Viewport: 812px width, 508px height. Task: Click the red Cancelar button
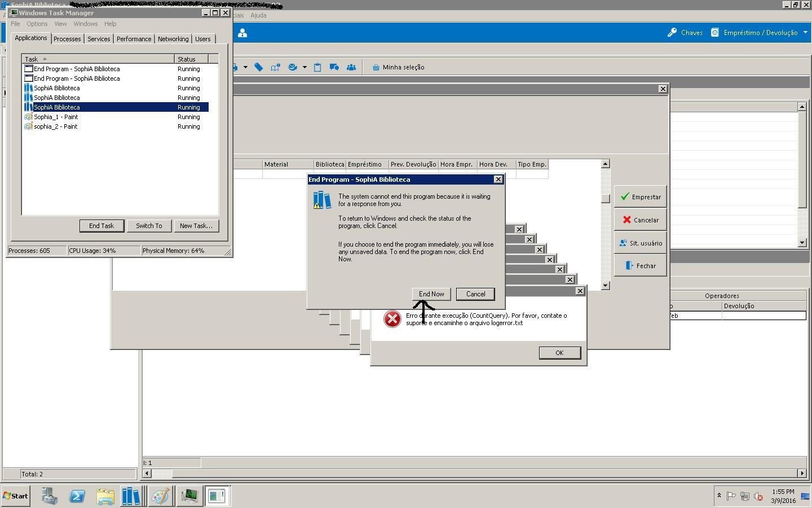[x=641, y=220]
